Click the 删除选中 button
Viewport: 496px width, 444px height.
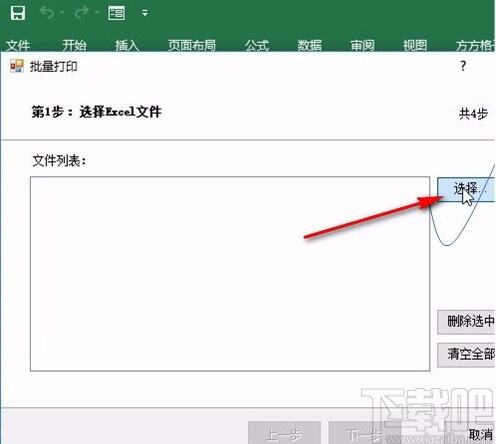coord(466,322)
